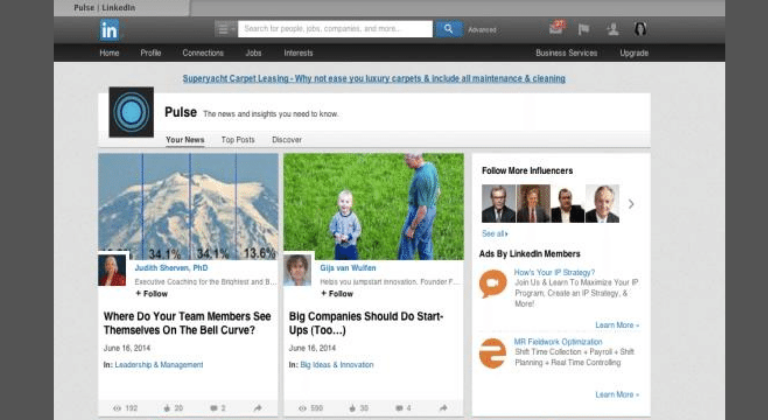Click the orange video chat ad icon
This screenshot has height=420, width=768.
coord(493,284)
